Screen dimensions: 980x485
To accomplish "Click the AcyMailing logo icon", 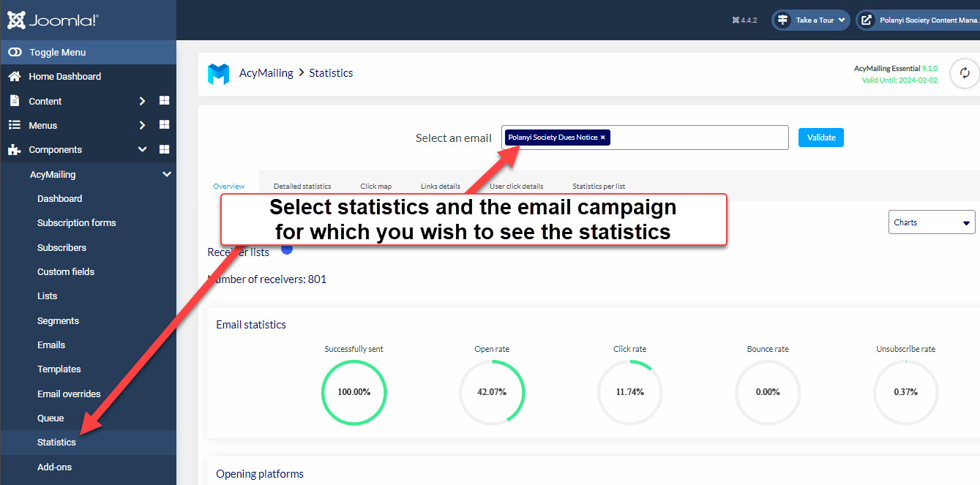I will click(218, 73).
